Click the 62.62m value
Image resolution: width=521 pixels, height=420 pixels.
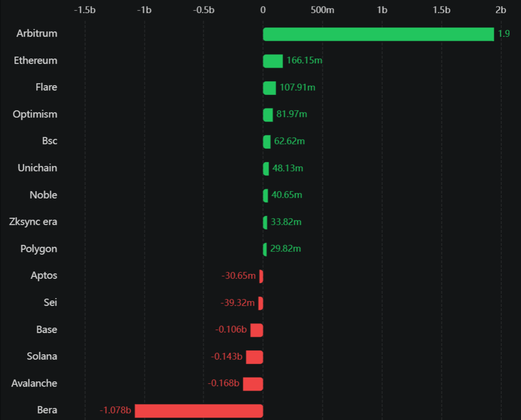coord(290,141)
